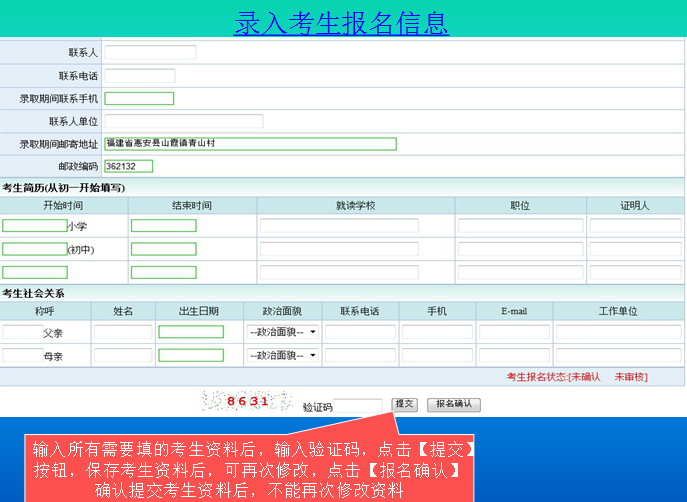This screenshot has width=687, height=502.
Task: Focus the 就读学校 field in 小学 row
Action: 339,226
